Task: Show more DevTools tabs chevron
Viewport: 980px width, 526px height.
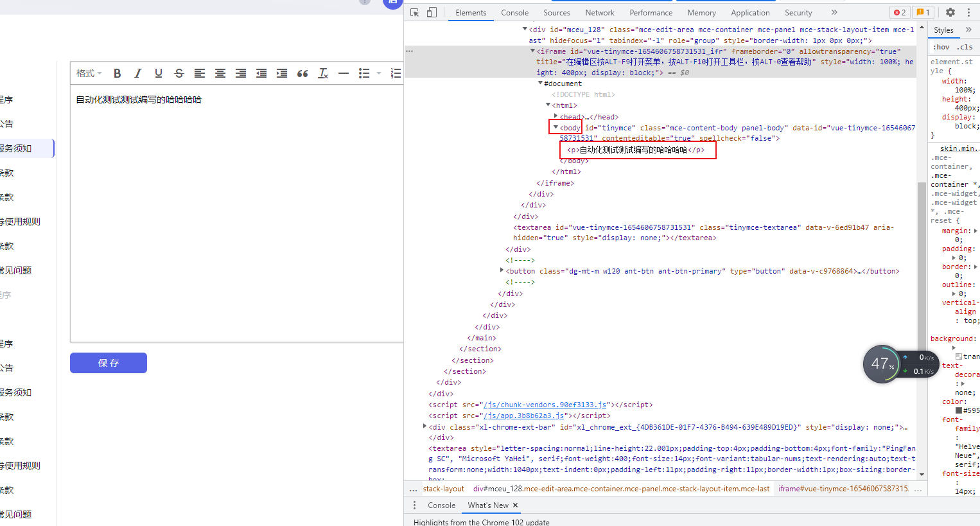Action: 834,12
